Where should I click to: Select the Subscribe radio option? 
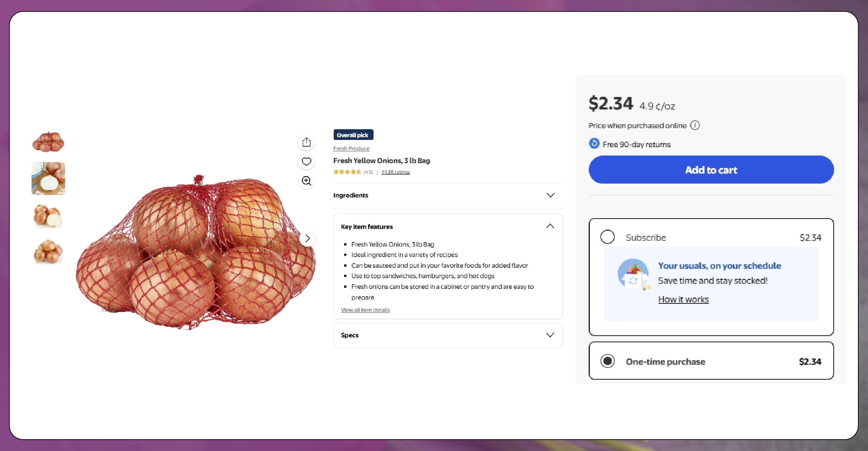(607, 237)
